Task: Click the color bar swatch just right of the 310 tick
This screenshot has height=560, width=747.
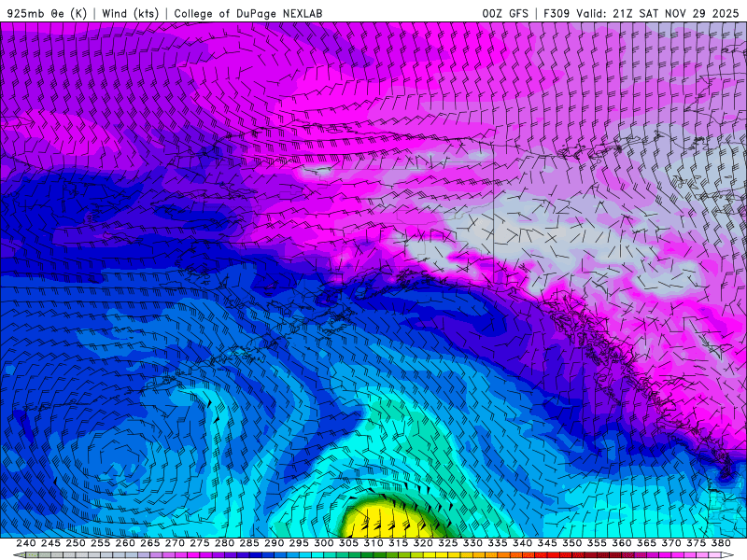Action: pos(380,555)
